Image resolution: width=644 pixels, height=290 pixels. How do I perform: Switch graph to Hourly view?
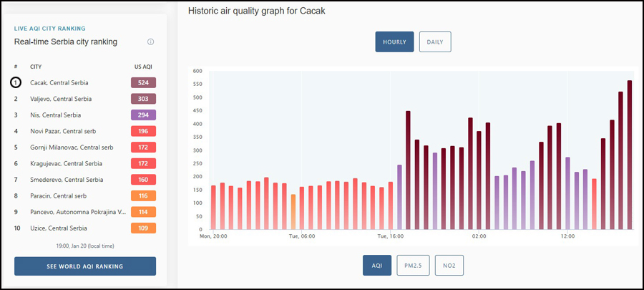(x=394, y=42)
